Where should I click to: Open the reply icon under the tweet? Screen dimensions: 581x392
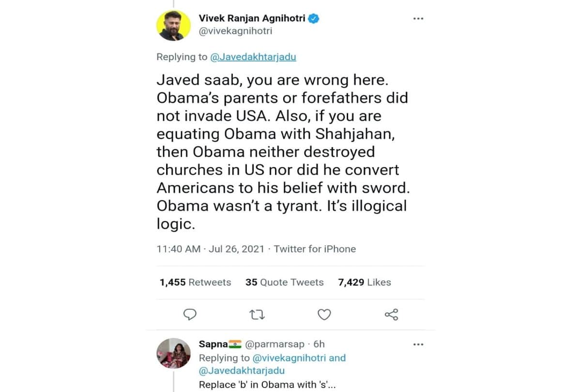pyautogui.click(x=190, y=315)
